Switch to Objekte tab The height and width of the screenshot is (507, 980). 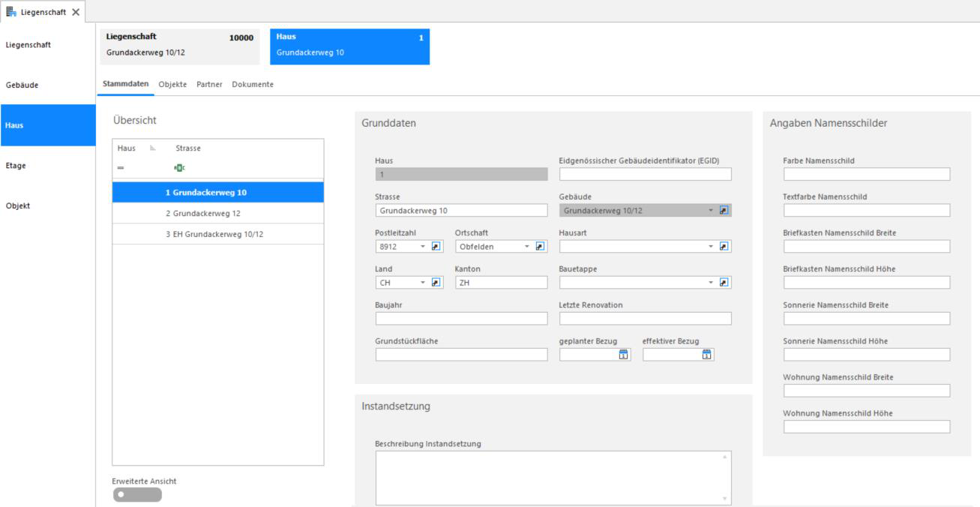173,84
